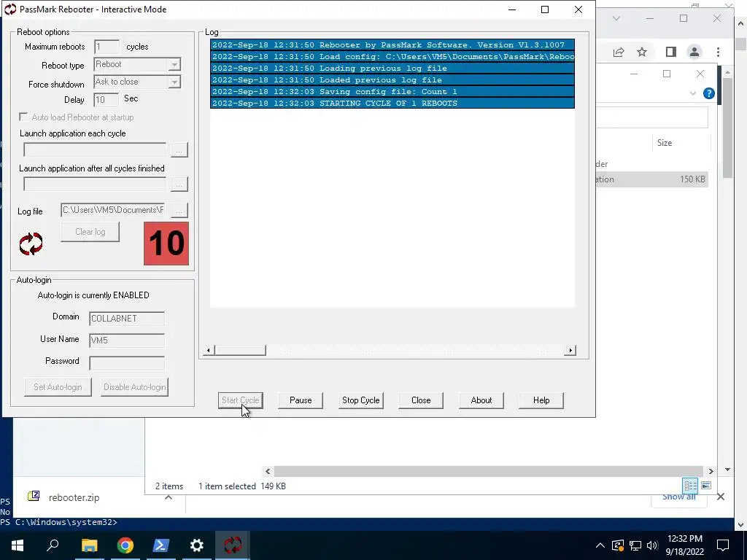Screen dimensions: 747x560
Task: Click the log scroll right arrow
Action: coord(570,351)
